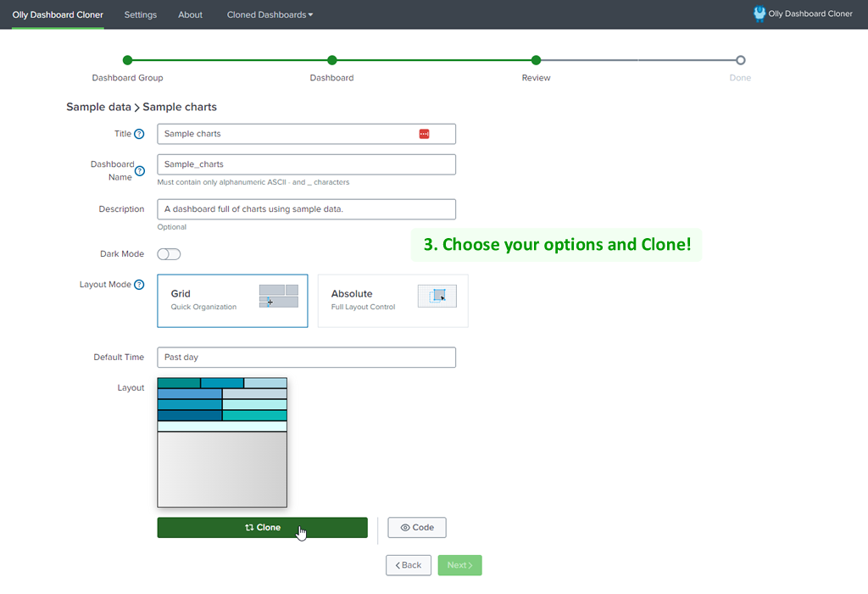Click the Sample charts breadcrumb heading
Screen dimensions: 868x594
(180, 108)
